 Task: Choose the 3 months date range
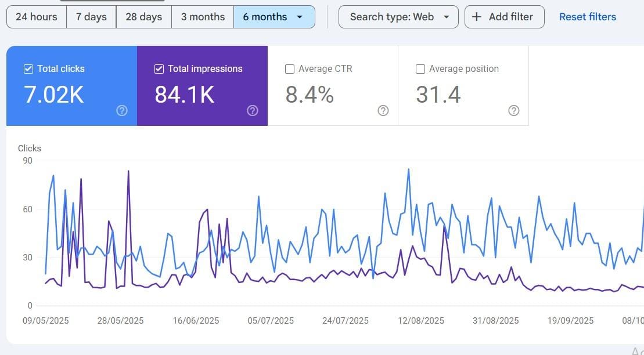pos(203,17)
